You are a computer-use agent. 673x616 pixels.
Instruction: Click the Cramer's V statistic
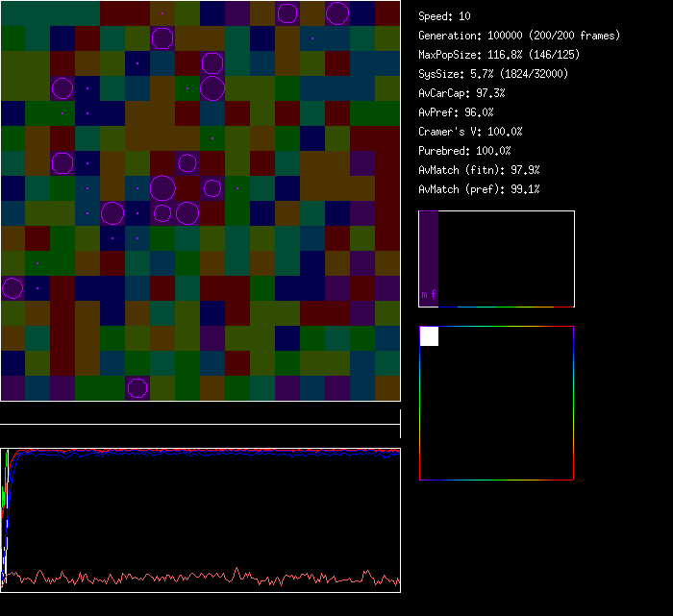coord(470,132)
